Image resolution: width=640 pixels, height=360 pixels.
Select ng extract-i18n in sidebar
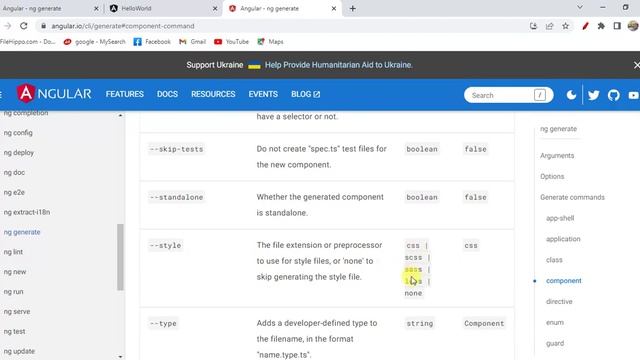(x=27, y=212)
